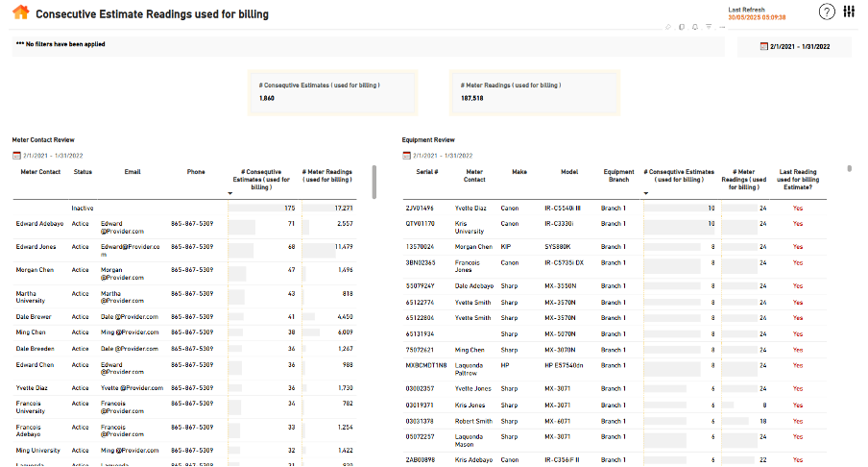
Task: Select the Edward Adebayo contact row
Action: (x=184, y=227)
